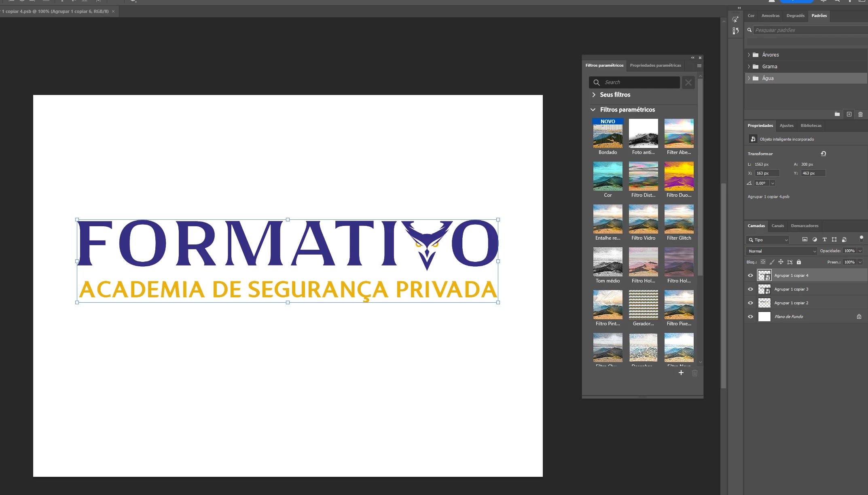Filter layers by text type
This screenshot has height=495, width=868.
(824, 240)
